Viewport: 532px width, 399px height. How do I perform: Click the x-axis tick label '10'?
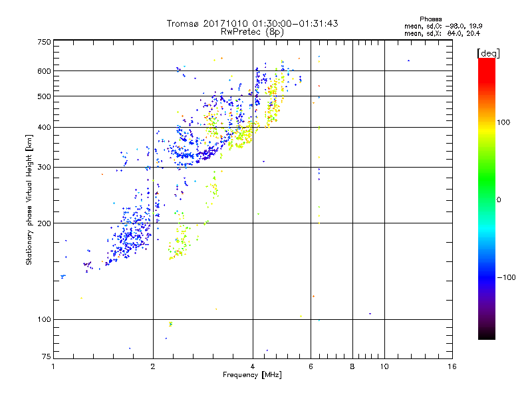coord(384,366)
